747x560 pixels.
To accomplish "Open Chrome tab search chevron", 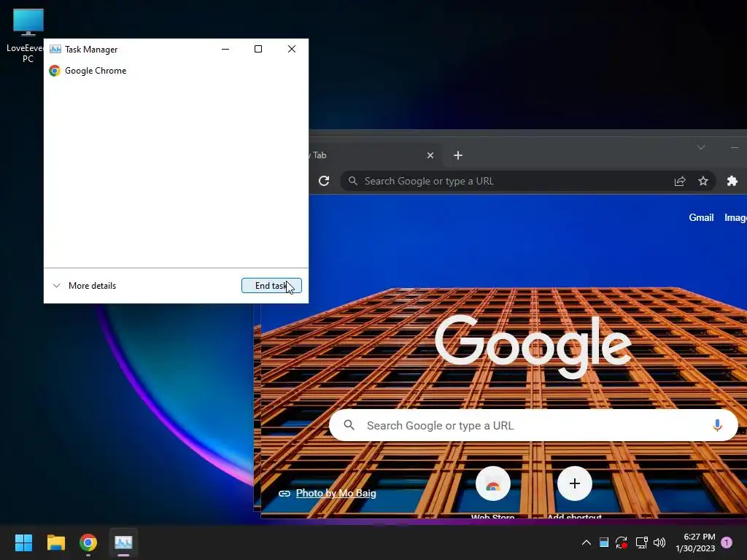I will 701,147.
